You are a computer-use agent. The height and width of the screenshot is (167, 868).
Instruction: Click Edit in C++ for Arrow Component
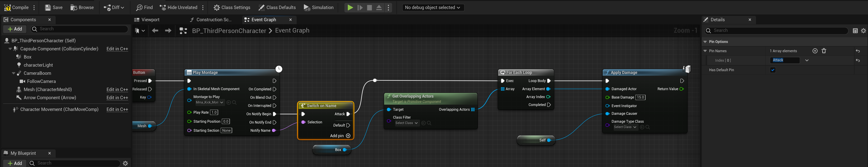click(117, 98)
